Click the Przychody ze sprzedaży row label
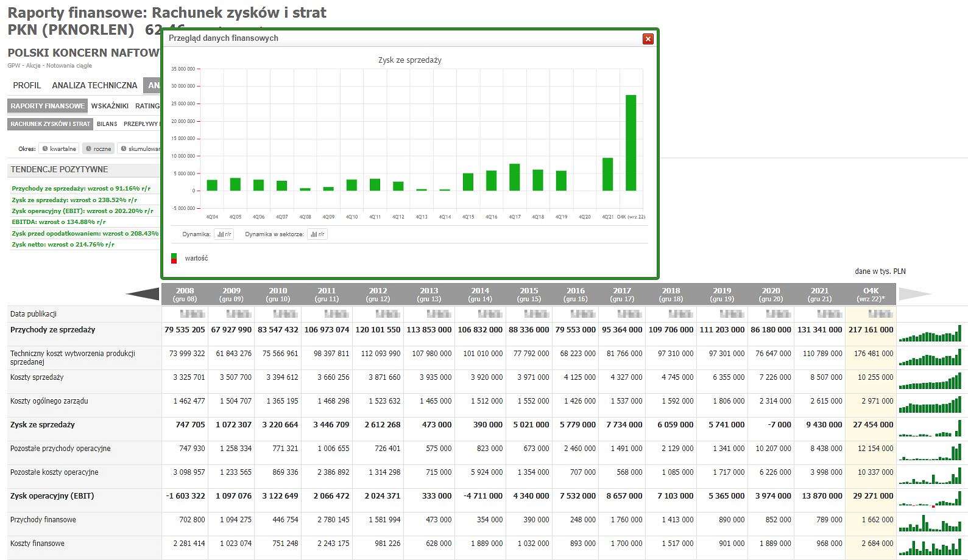 point(53,330)
